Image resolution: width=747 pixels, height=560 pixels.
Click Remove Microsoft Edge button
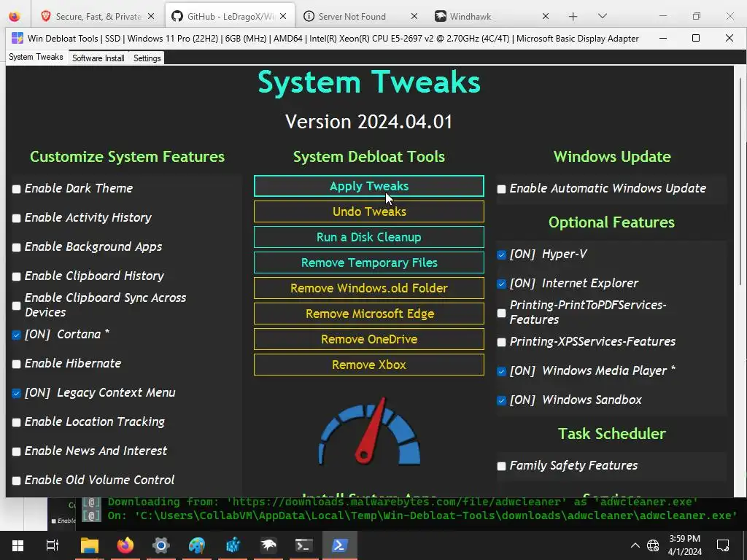368,314
